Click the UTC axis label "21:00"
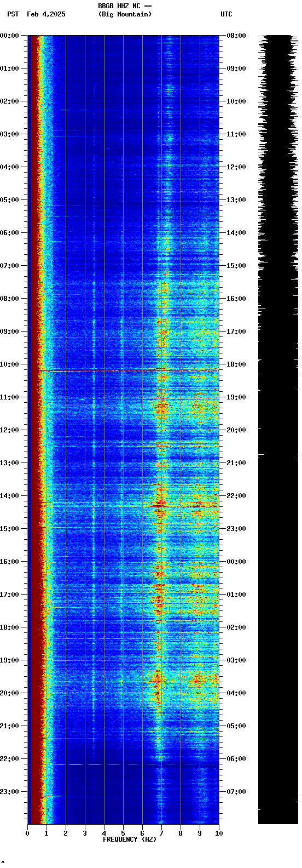The height and width of the screenshot is (868, 302). click(236, 463)
